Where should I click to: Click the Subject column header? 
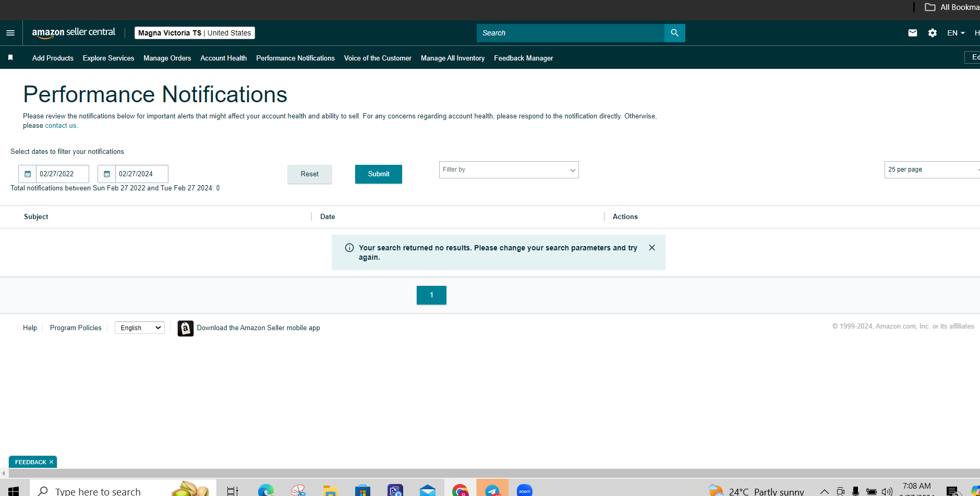point(36,216)
